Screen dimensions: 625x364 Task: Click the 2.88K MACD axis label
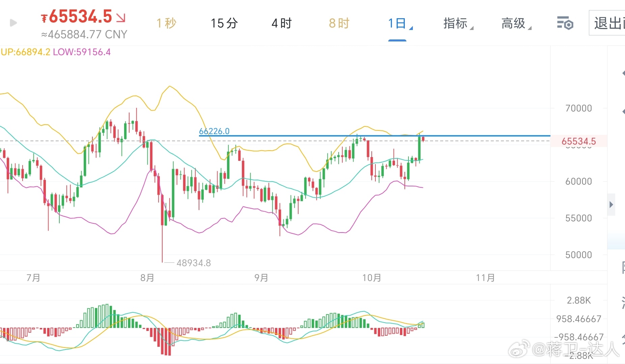pos(579,300)
